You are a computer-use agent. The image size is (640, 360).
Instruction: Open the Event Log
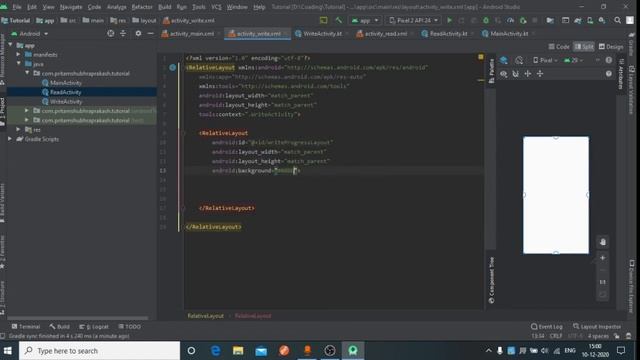click(x=547, y=327)
